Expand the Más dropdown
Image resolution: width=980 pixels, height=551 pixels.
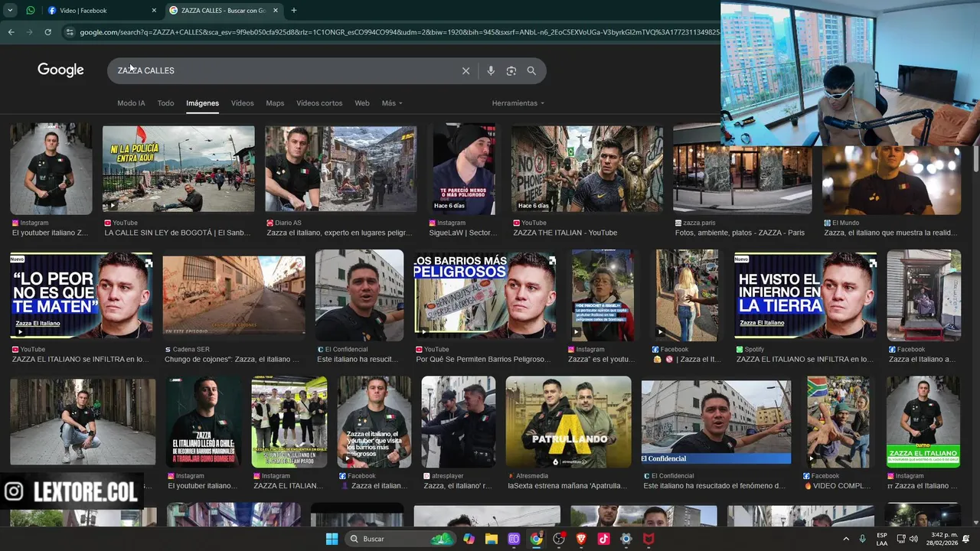pos(392,103)
